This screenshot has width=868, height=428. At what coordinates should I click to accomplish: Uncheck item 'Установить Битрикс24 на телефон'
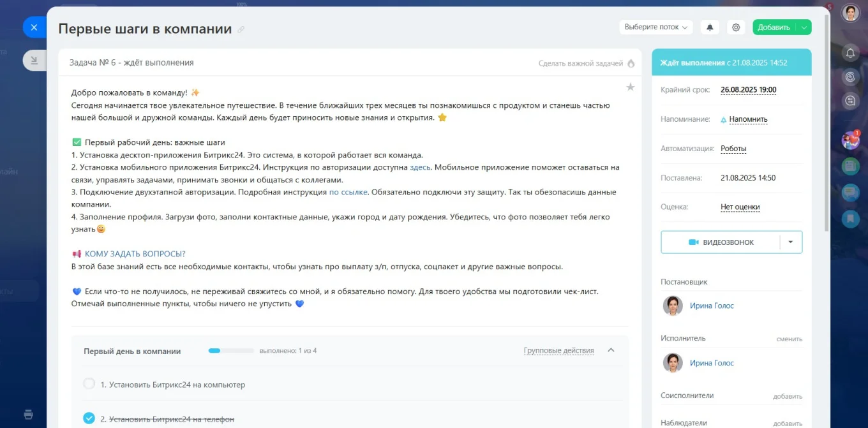click(89, 418)
